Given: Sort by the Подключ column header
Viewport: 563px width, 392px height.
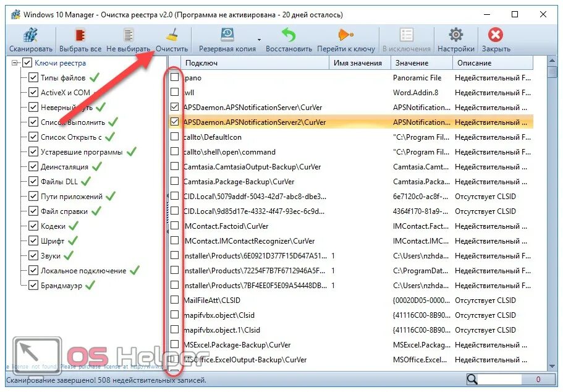Looking at the screenshot, I should (255, 63).
